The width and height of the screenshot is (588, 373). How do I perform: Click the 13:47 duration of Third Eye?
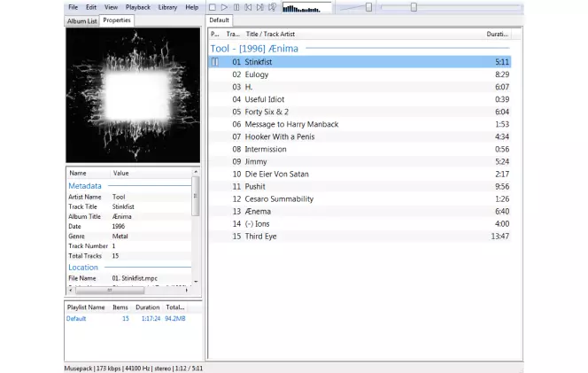[499, 236]
